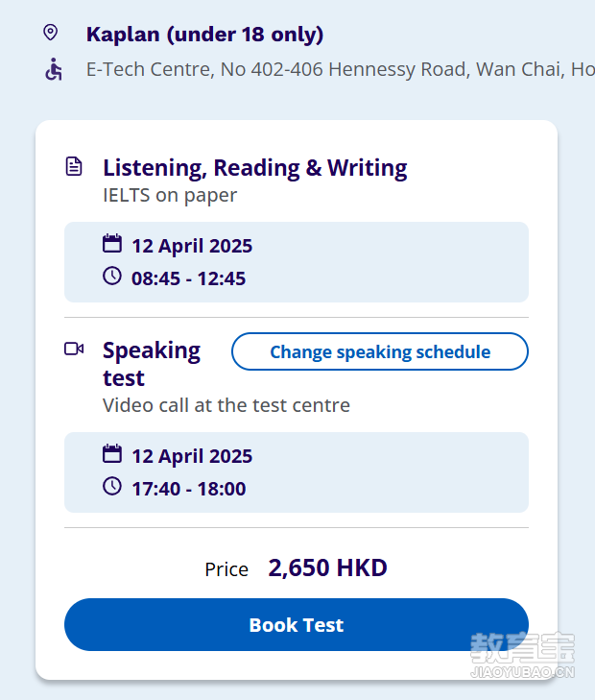Screen dimensions: 595x700
Task: Click the Book Test button
Action: click(297, 624)
